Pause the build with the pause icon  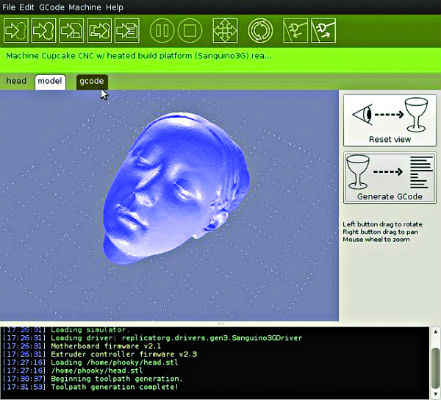(162, 31)
